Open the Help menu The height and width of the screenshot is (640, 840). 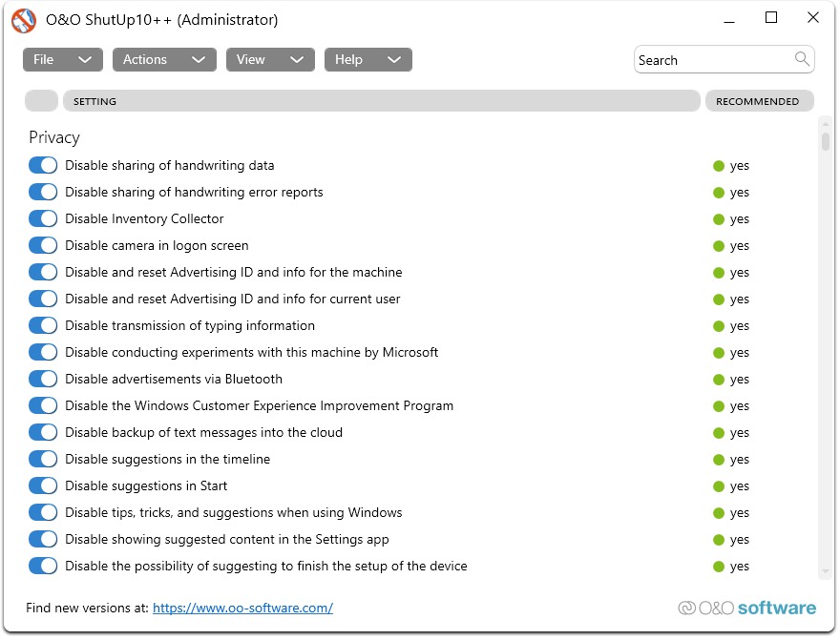367,59
